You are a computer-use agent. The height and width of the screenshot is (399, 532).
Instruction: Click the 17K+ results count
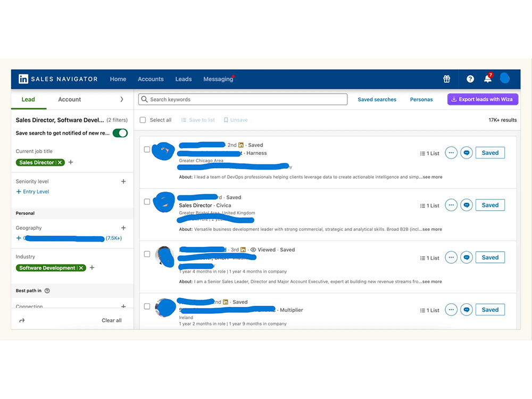(x=503, y=120)
